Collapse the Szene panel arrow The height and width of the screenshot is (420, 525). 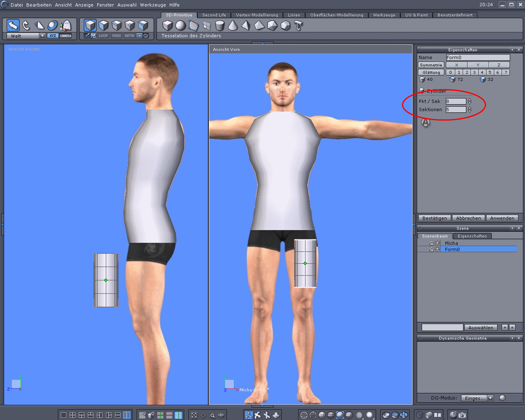[x=512, y=228]
